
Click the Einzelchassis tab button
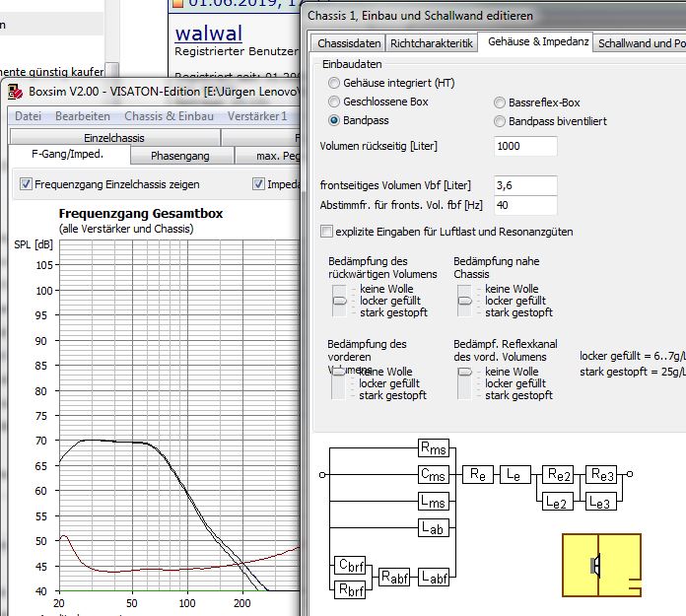click(x=114, y=138)
